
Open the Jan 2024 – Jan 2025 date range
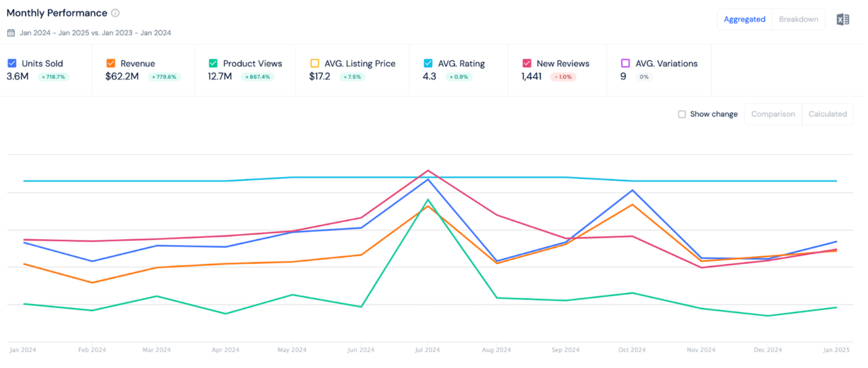(x=95, y=33)
